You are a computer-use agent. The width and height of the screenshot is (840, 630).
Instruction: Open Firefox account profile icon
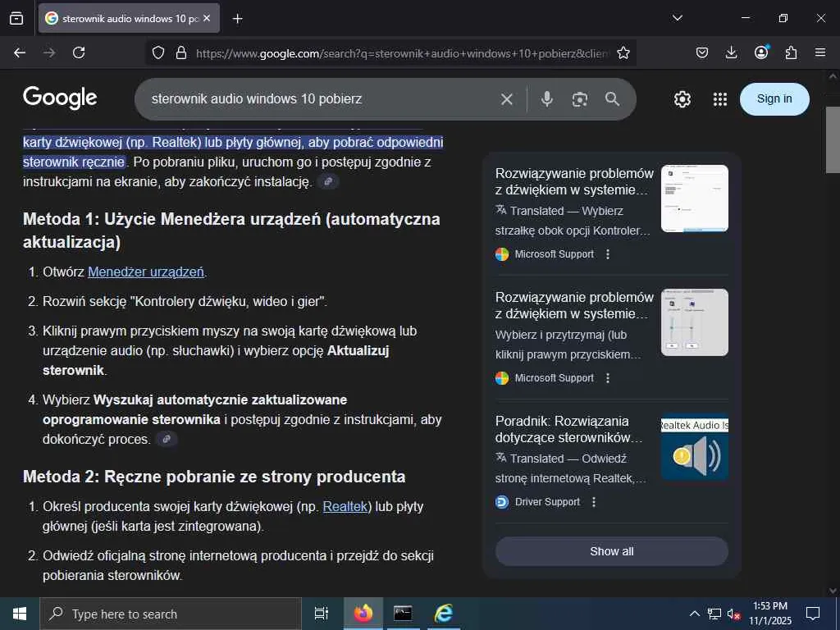761,52
